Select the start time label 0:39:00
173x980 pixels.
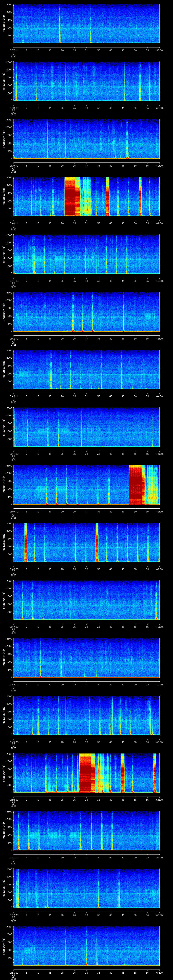coord(14,165)
